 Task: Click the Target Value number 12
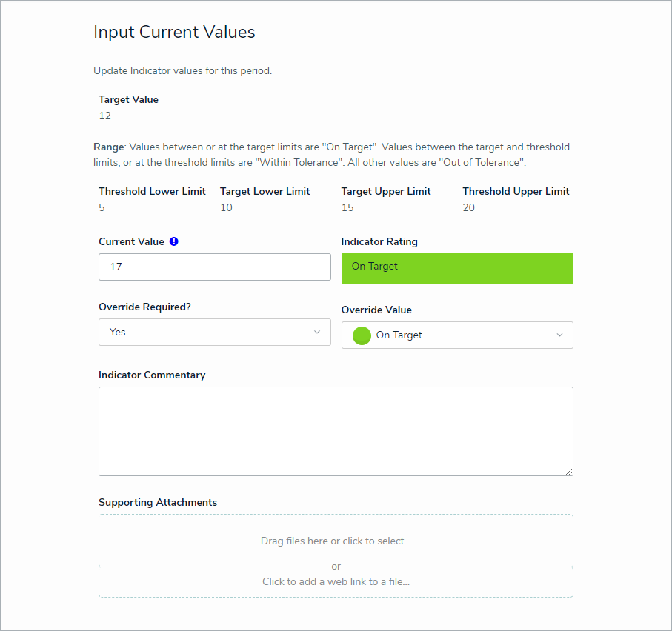click(104, 116)
